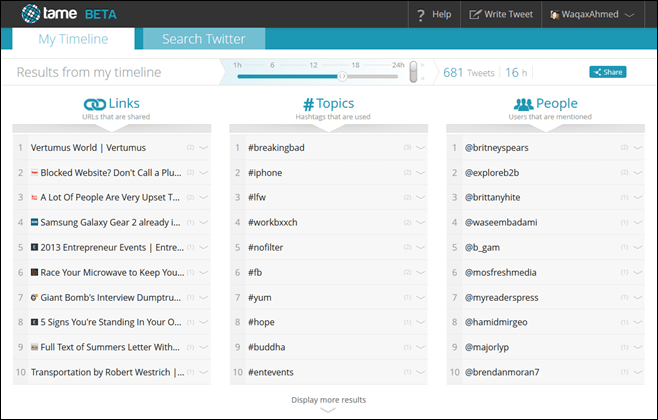Select the #entevents hashtag

[271, 372]
